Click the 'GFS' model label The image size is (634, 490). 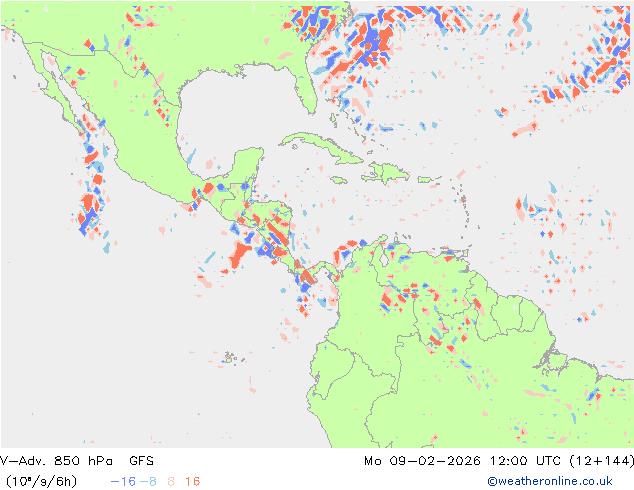coord(142,461)
